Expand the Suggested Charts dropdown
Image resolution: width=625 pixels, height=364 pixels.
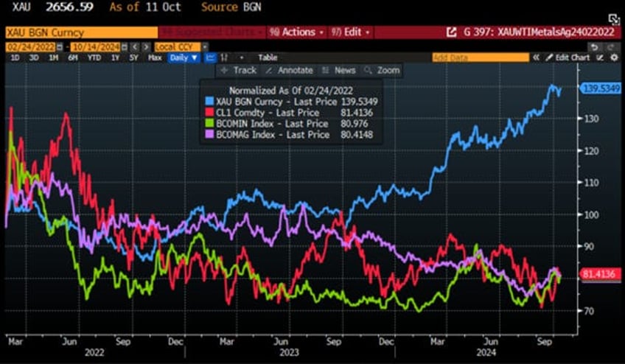point(212,32)
